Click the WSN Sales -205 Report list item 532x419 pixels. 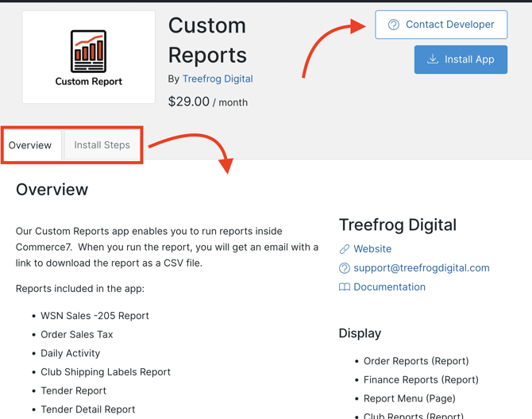tap(94, 316)
